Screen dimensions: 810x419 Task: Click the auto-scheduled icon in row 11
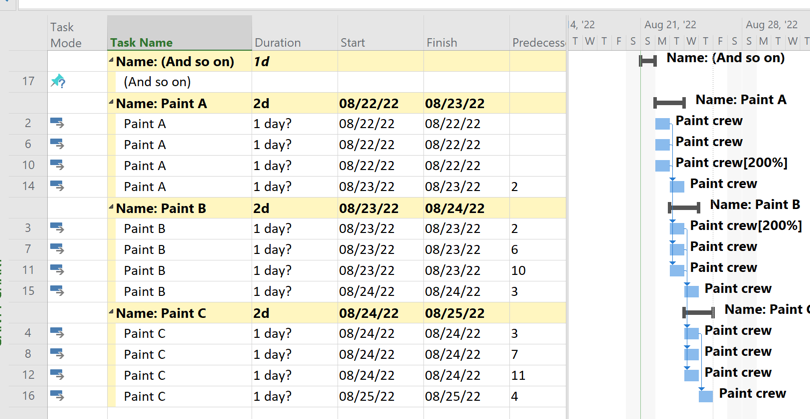click(57, 270)
